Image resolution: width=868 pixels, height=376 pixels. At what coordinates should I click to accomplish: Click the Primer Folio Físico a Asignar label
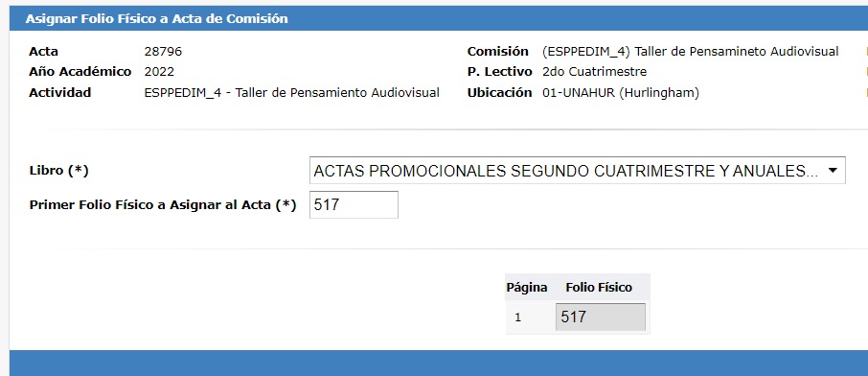[163, 204]
